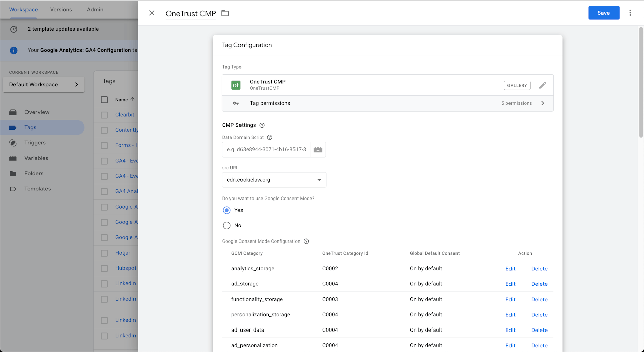Click the template updates refresh icon

[14, 29]
